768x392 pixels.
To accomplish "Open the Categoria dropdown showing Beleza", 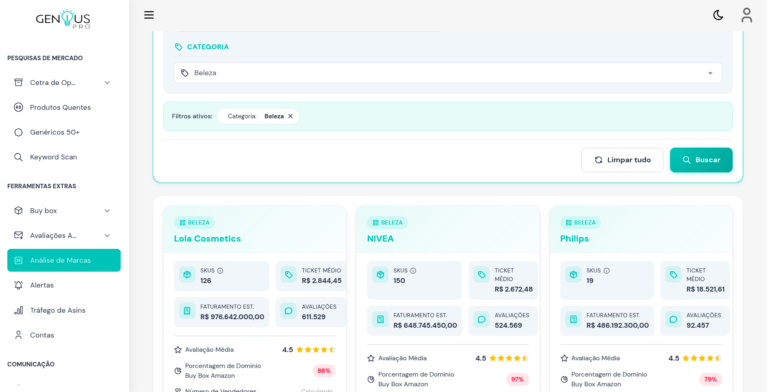I will click(448, 73).
